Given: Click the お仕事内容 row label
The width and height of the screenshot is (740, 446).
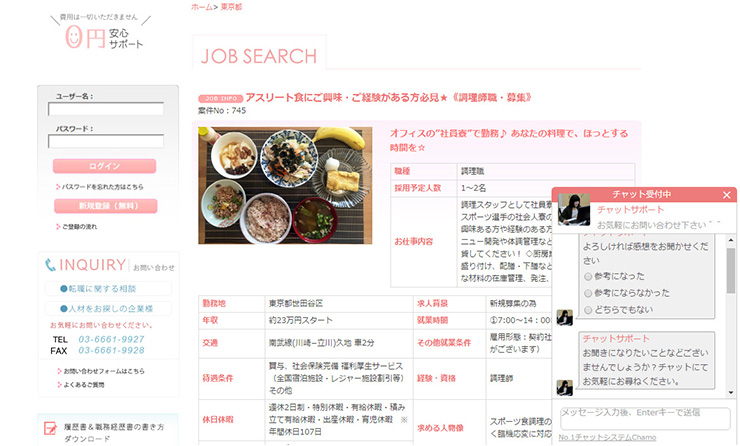Looking at the screenshot, I should [413, 242].
